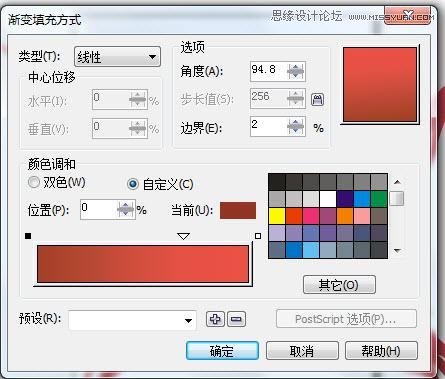Cancel with the 取消 button
This screenshot has height=379, width=445.
[x=302, y=351]
